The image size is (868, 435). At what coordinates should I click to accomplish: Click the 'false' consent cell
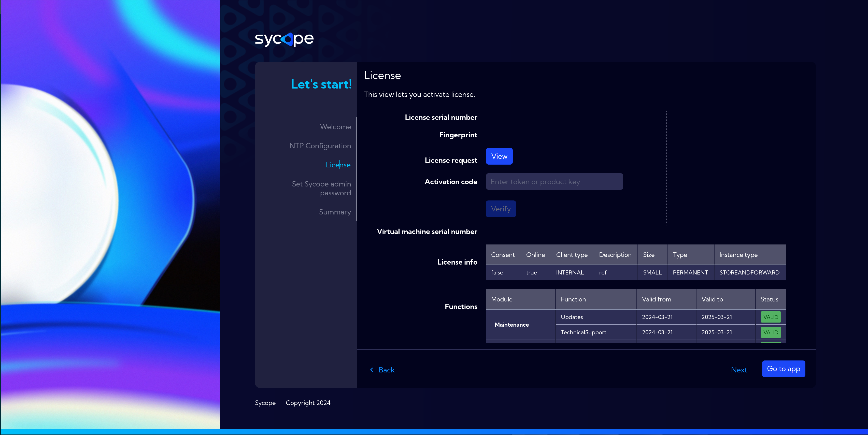503,272
